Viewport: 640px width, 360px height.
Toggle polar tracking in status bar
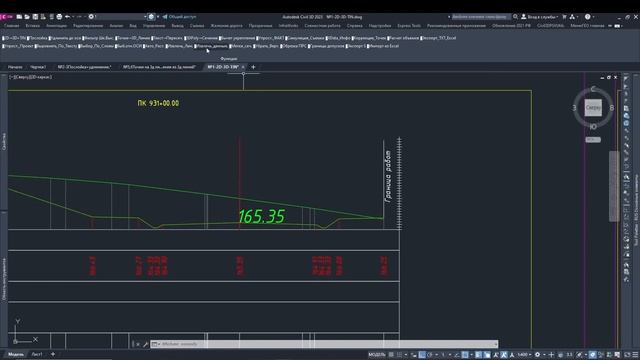[429, 355]
